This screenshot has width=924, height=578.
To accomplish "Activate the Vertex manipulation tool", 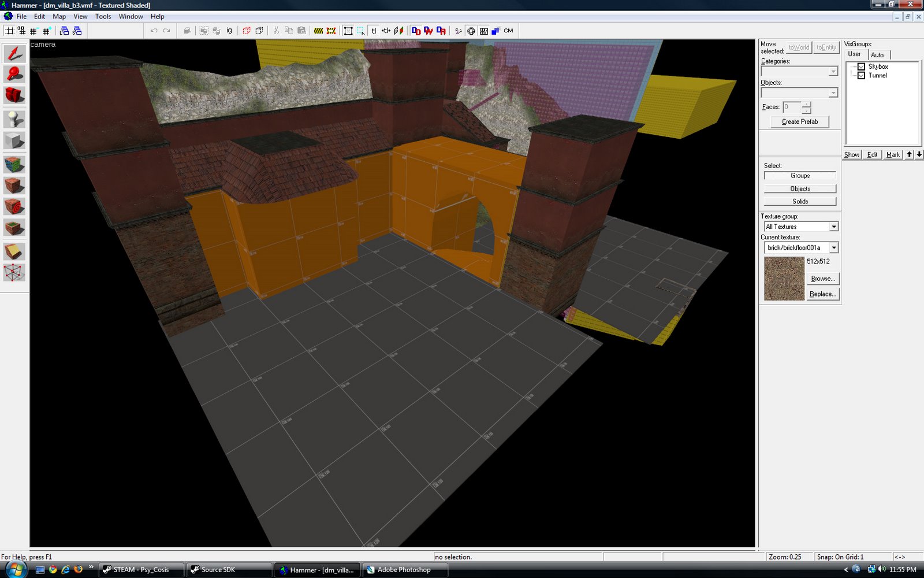I will point(14,272).
